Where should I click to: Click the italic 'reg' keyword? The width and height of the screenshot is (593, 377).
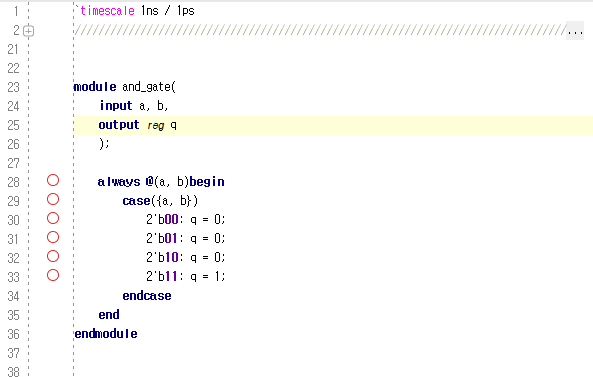(x=155, y=125)
